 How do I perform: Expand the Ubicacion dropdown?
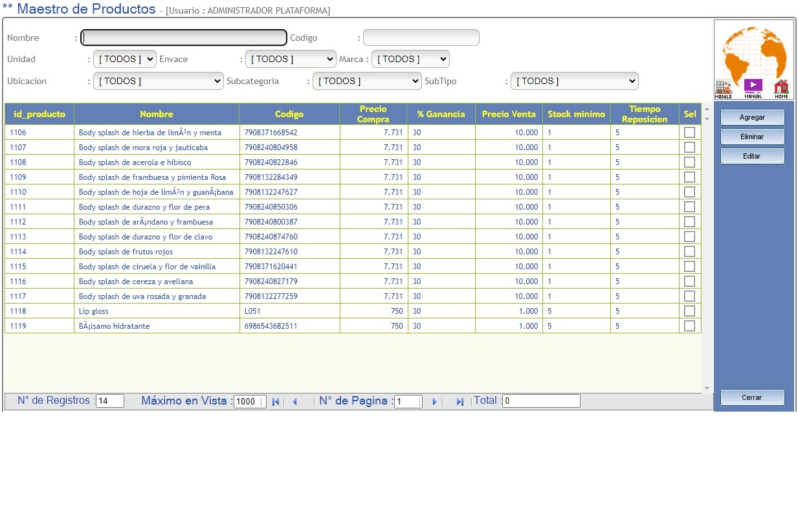tap(159, 81)
